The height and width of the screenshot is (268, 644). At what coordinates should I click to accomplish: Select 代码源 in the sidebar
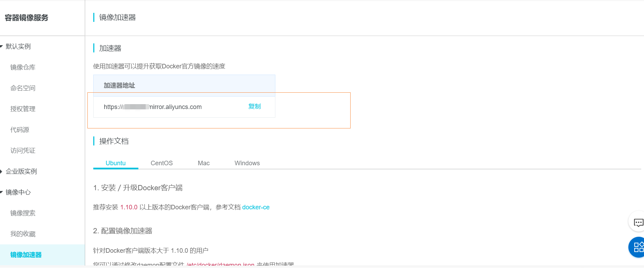tap(20, 130)
